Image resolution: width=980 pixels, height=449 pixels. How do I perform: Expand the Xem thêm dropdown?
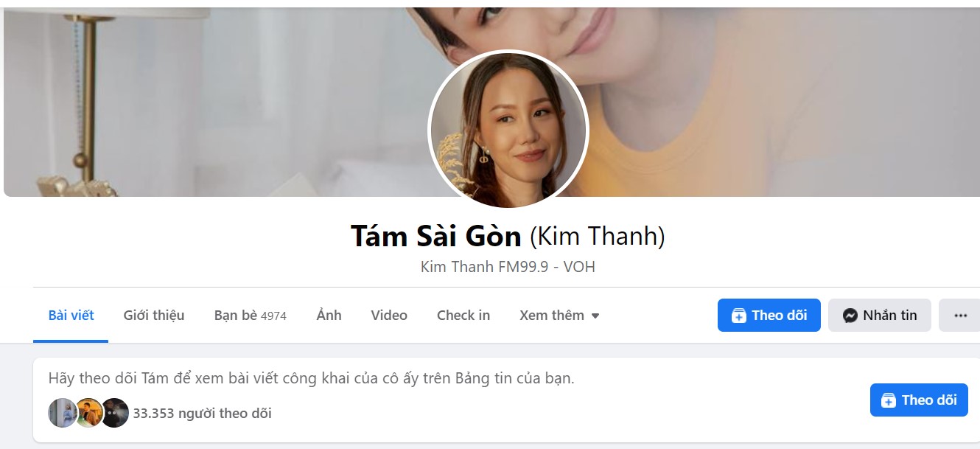click(559, 316)
